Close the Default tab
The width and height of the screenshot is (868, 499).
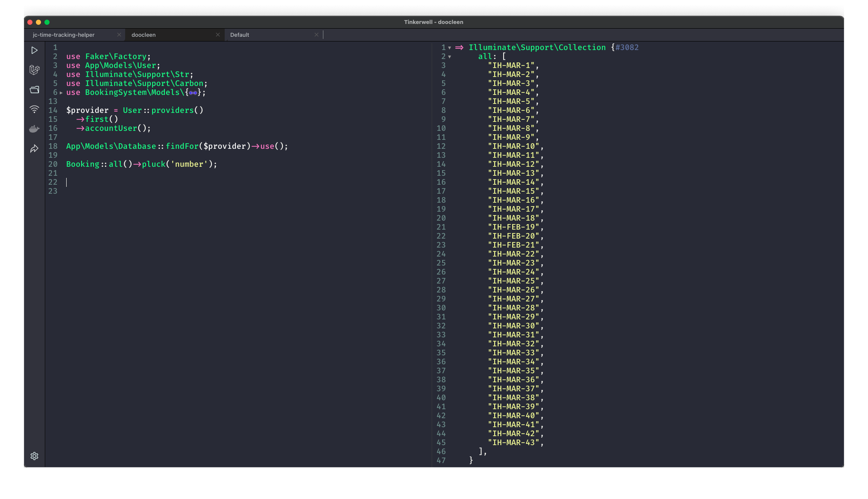pyautogui.click(x=317, y=35)
